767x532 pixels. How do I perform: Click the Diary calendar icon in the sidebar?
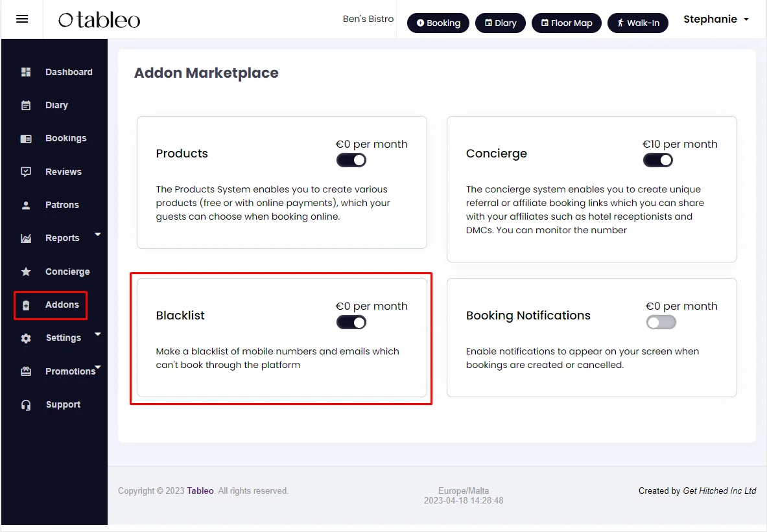pyautogui.click(x=26, y=105)
